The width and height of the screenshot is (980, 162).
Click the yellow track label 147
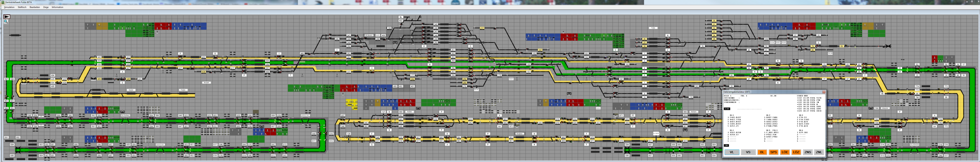(x=540, y=50)
